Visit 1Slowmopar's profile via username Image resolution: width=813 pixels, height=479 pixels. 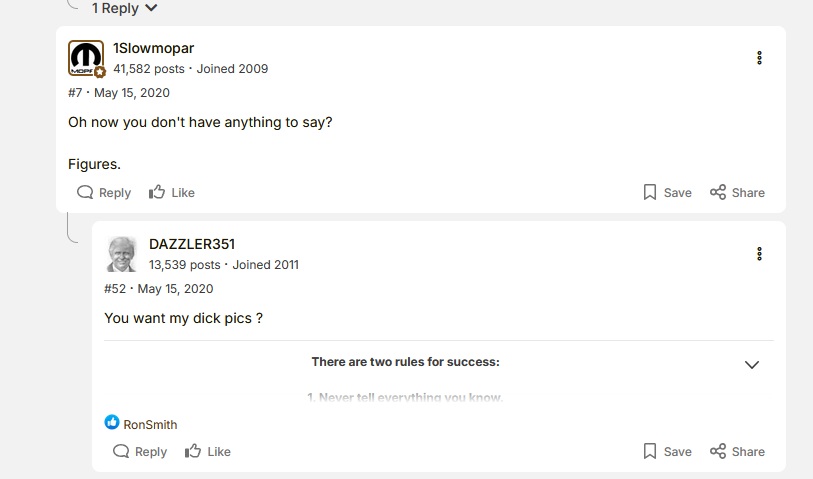pyautogui.click(x=153, y=49)
